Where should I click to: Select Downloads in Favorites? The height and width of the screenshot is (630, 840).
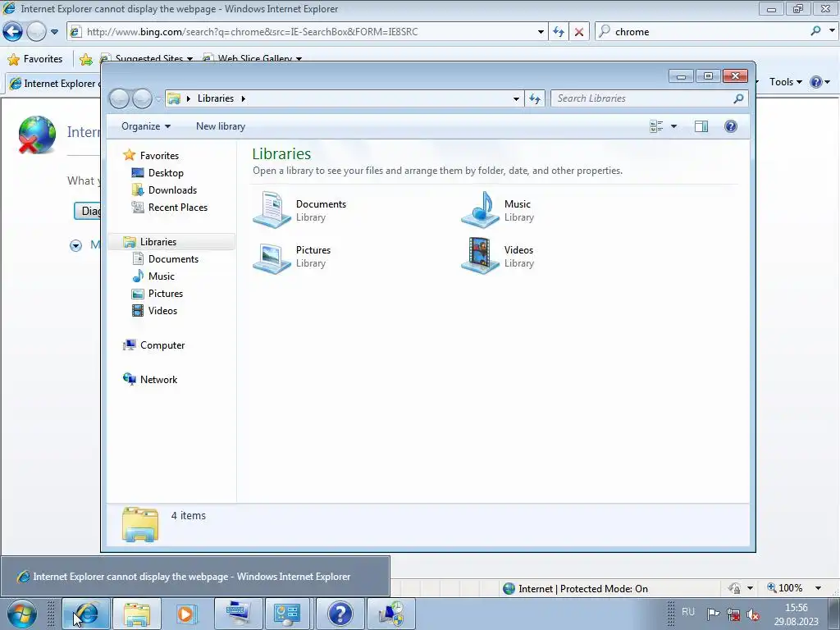[172, 190]
